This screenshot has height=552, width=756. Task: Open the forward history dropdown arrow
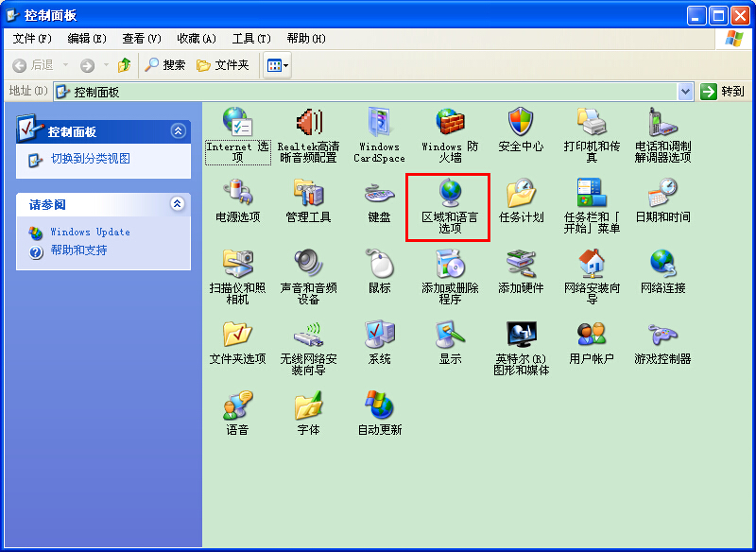[x=106, y=65]
